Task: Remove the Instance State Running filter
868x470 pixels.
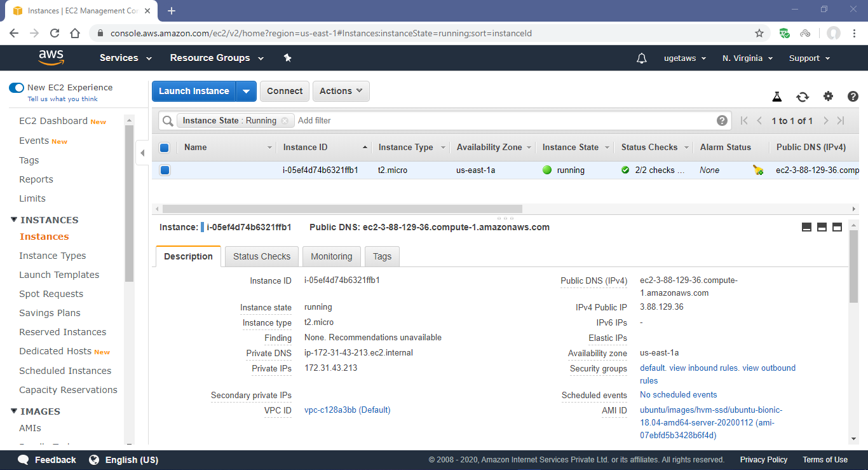Action: (284, 120)
